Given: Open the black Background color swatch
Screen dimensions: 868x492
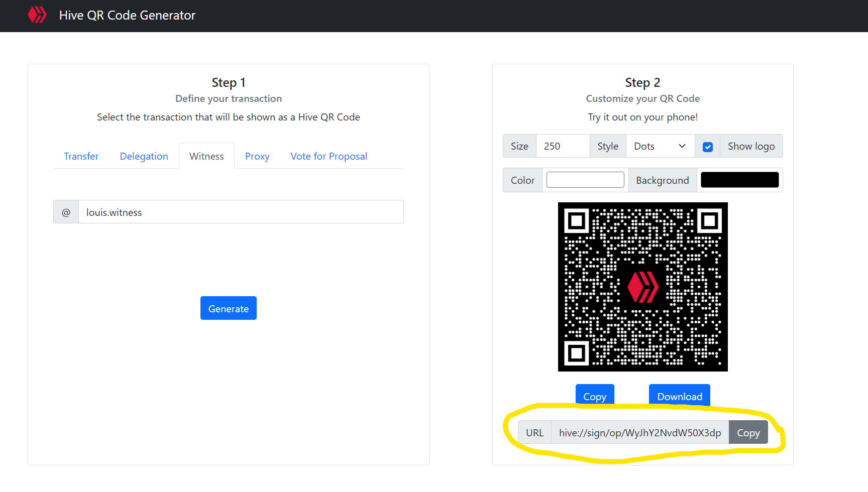Looking at the screenshot, I should click(739, 180).
